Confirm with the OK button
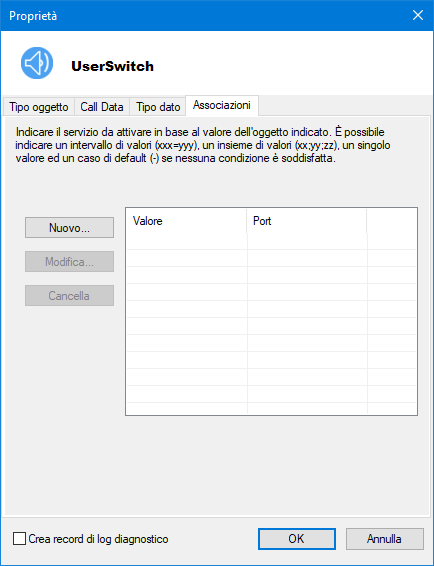434x566 pixels. (x=296, y=539)
